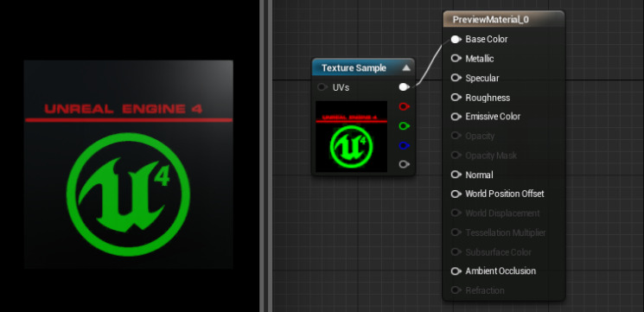
Task: Click the Roughness input pin
Action: coord(456,98)
